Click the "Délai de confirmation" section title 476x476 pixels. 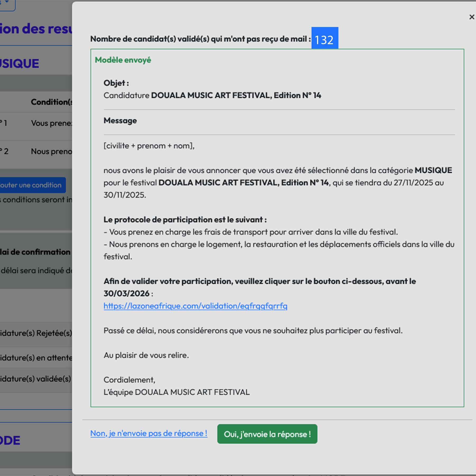click(35, 252)
